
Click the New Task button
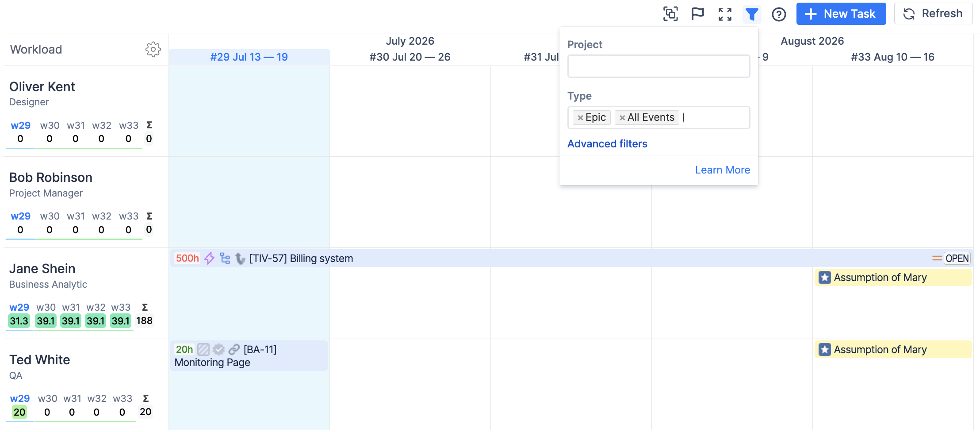pos(841,14)
